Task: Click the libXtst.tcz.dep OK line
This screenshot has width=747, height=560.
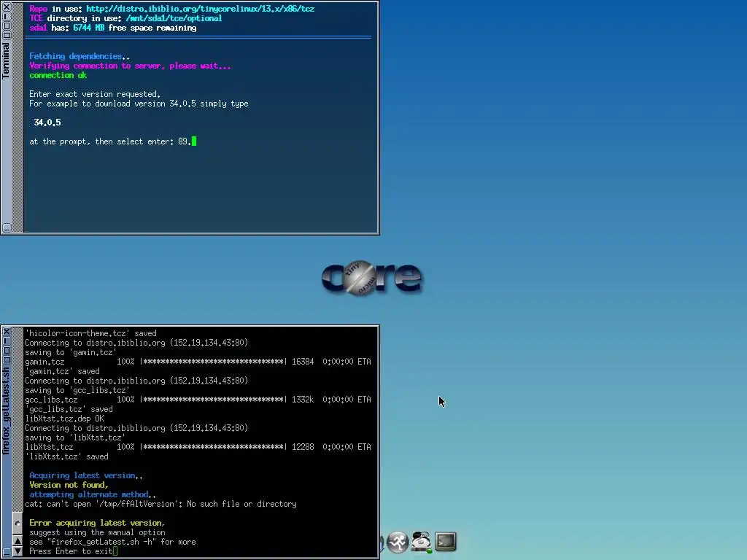Action: point(64,419)
